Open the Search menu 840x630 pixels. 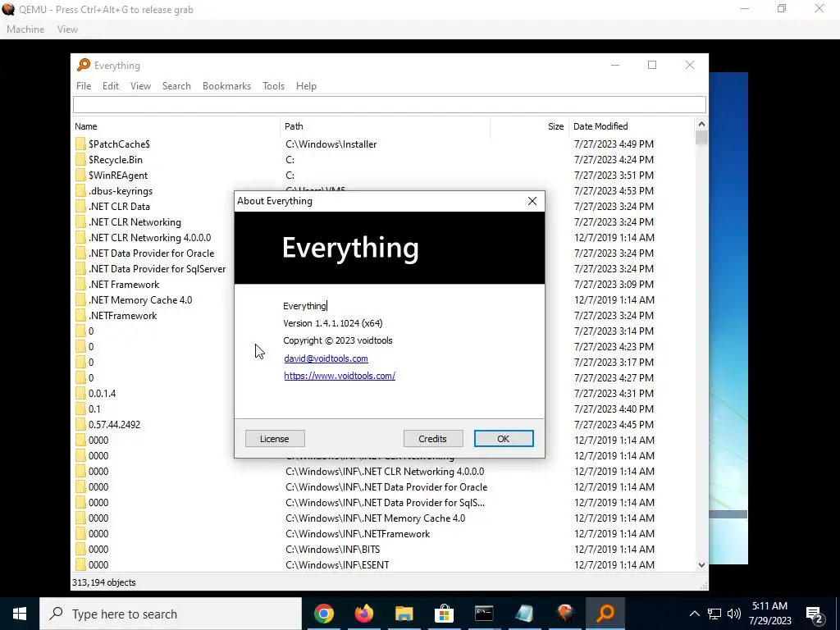pos(176,85)
